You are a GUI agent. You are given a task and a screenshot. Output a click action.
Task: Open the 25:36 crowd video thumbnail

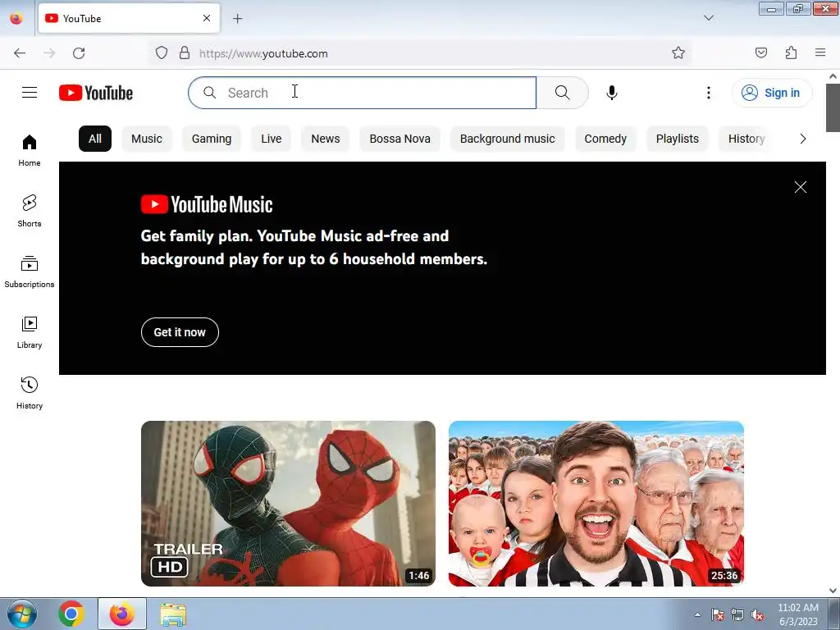pyautogui.click(x=596, y=504)
